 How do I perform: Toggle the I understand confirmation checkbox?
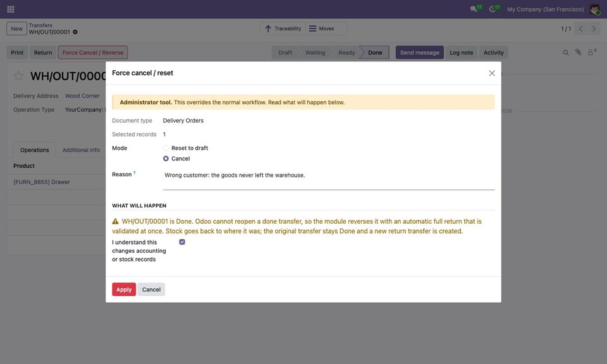pos(182,242)
